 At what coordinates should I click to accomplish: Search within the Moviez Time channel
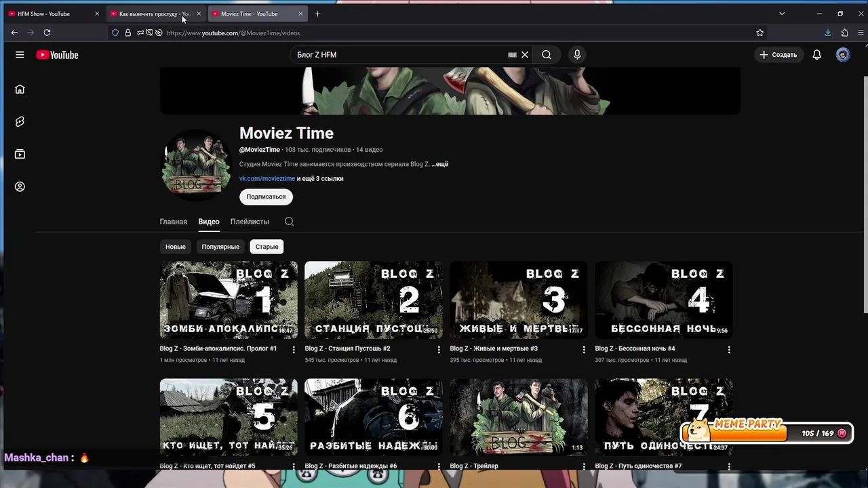289,222
